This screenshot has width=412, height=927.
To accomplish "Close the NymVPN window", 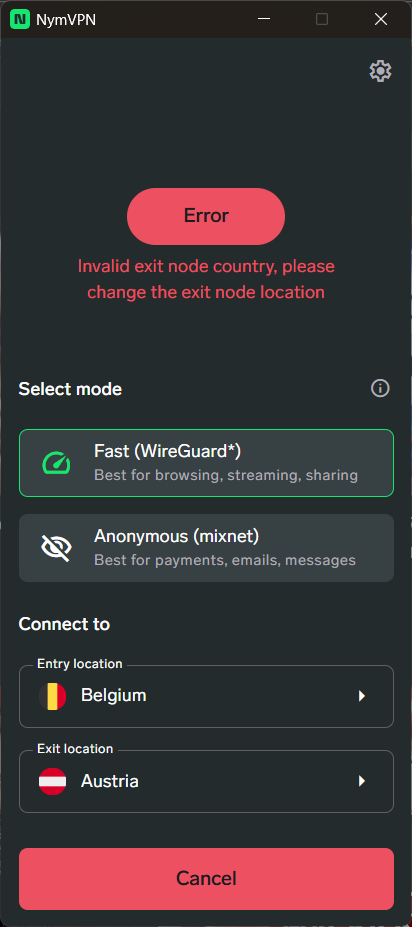I will (x=381, y=20).
